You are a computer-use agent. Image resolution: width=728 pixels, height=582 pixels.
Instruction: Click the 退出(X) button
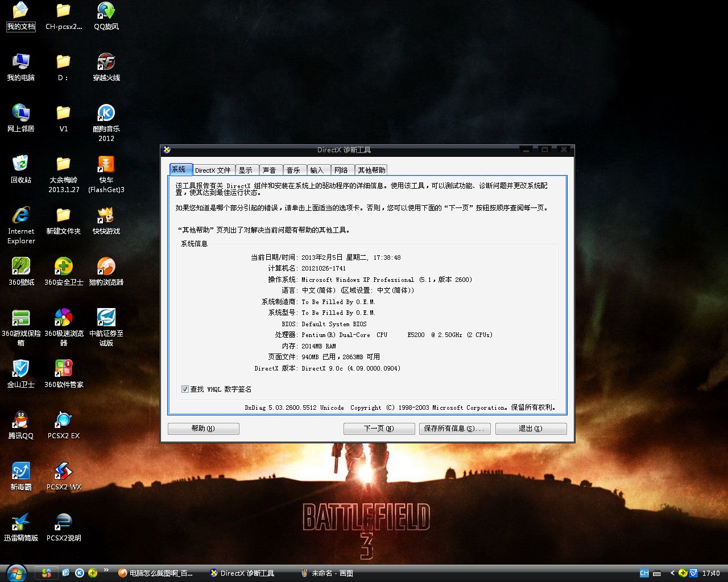[531, 429]
